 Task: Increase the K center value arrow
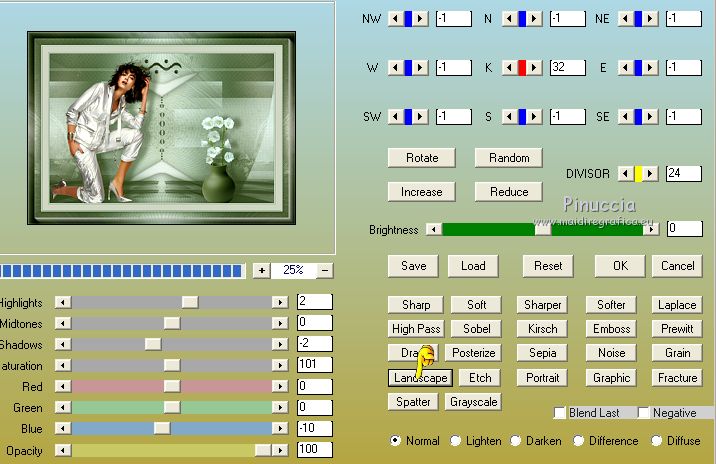[535, 68]
